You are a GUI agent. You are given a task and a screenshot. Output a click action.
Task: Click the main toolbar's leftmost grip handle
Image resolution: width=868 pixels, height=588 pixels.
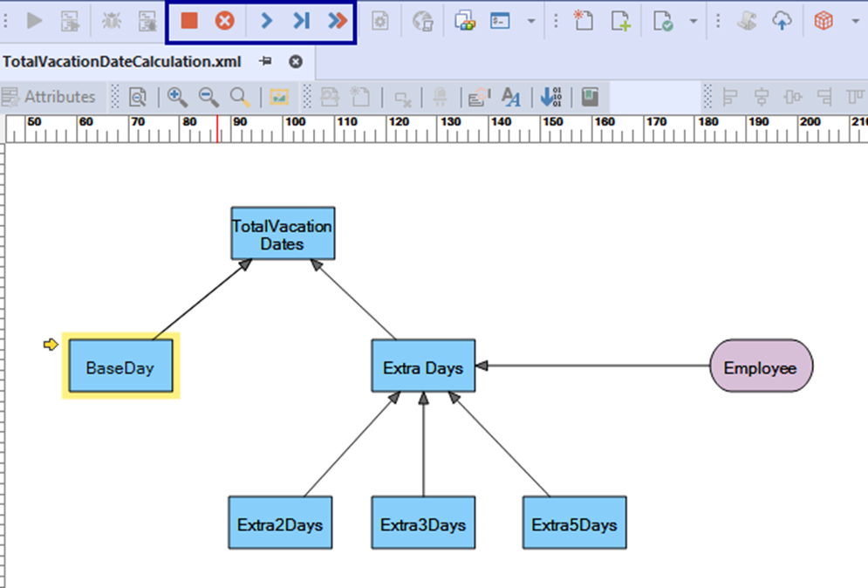pos(5,21)
